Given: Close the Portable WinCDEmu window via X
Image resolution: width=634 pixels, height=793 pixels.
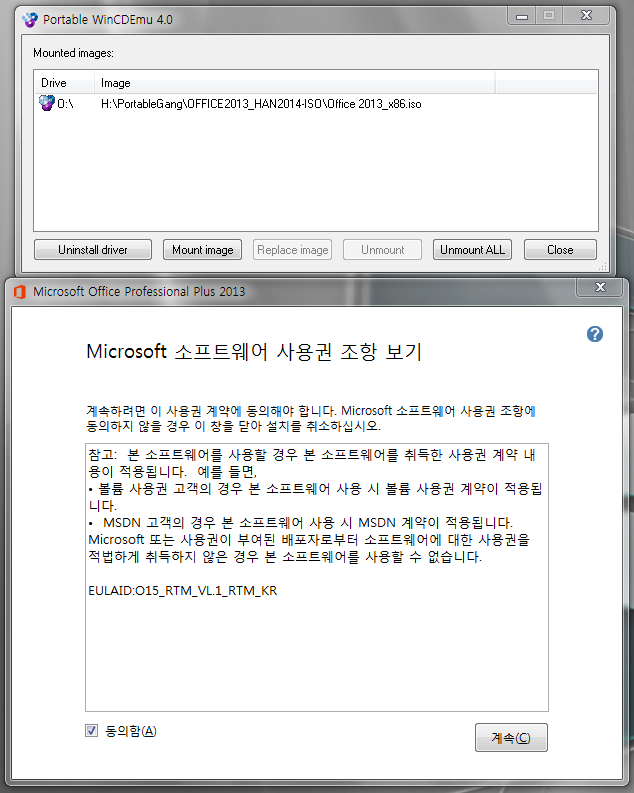Looking at the screenshot, I should (586, 16).
